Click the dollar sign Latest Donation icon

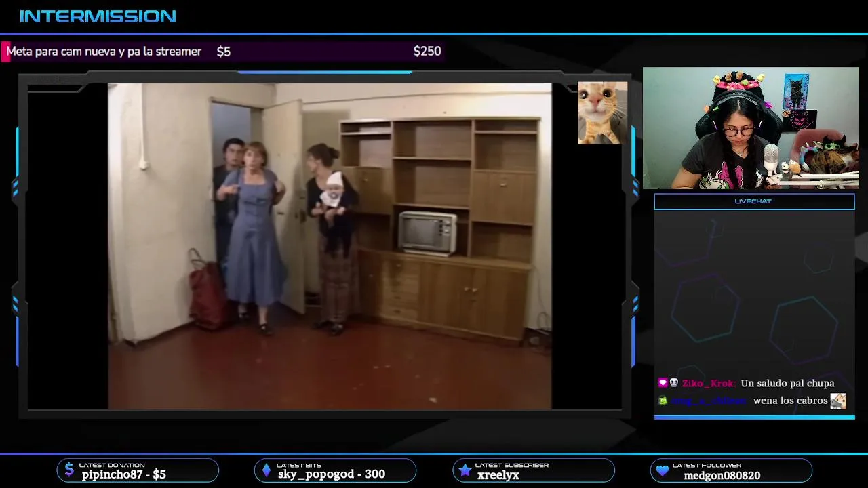69,470
